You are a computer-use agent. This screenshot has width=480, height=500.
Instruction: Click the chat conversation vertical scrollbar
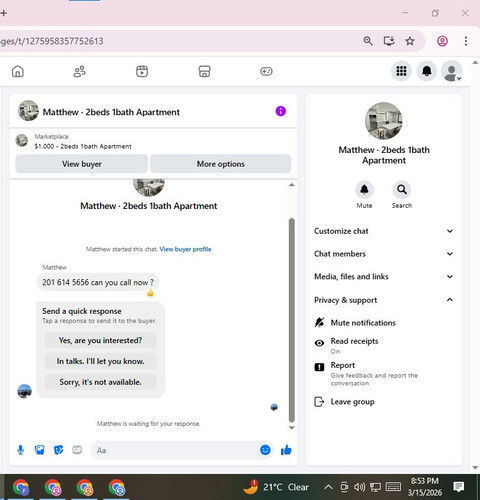coord(292,320)
